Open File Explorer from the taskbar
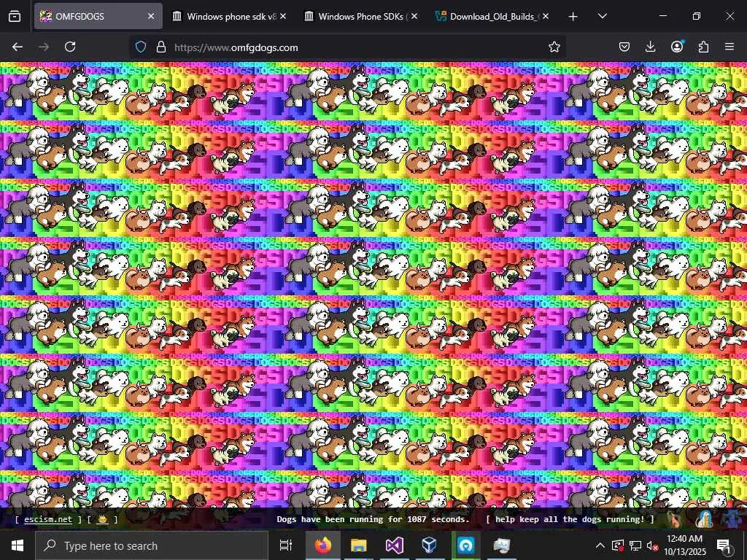This screenshot has height=560, width=747. (x=359, y=545)
